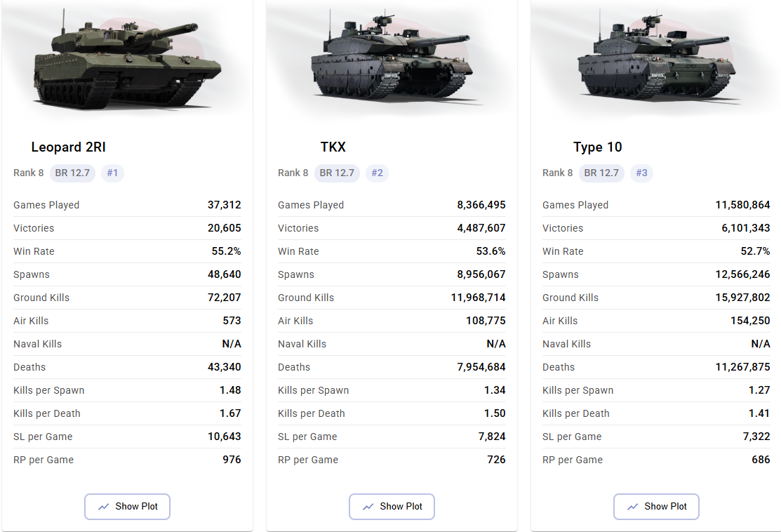Click the Win Rate row for Leopard 2RI

tap(127, 251)
